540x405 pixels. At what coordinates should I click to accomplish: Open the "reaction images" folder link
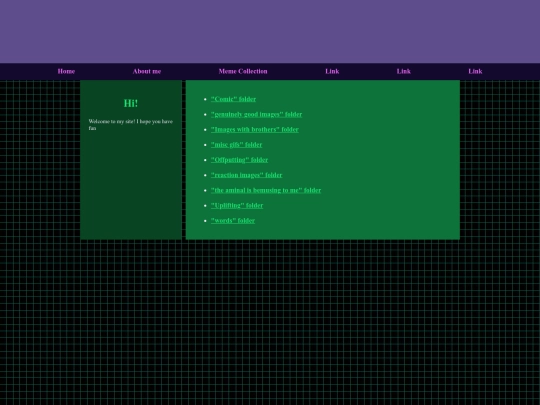click(247, 175)
